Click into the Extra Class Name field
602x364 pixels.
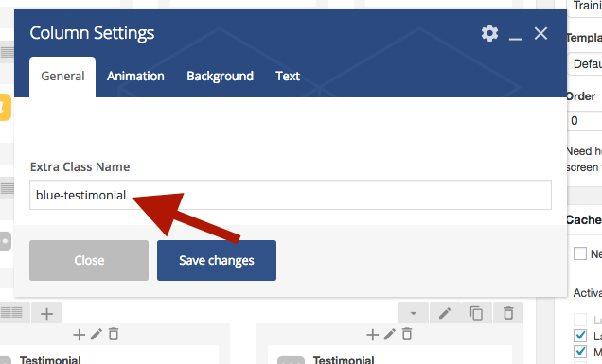pyautogui.click(x=291, y=195)
